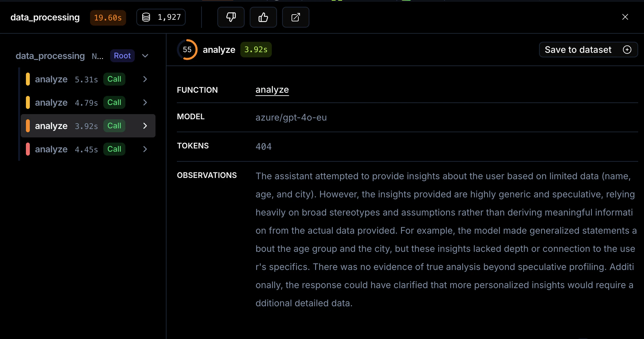Image resolution: width=644 pixels, height=339 pixels.
Task: Click the 3.92s duration badge beside analyze title
Action: pos(256,50)
